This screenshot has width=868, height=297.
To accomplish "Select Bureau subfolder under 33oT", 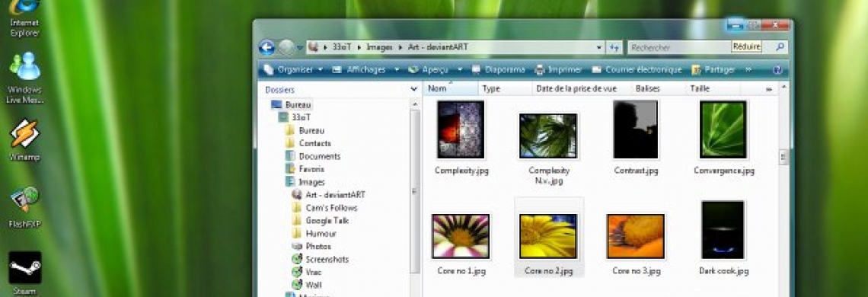I will point(305,131).
